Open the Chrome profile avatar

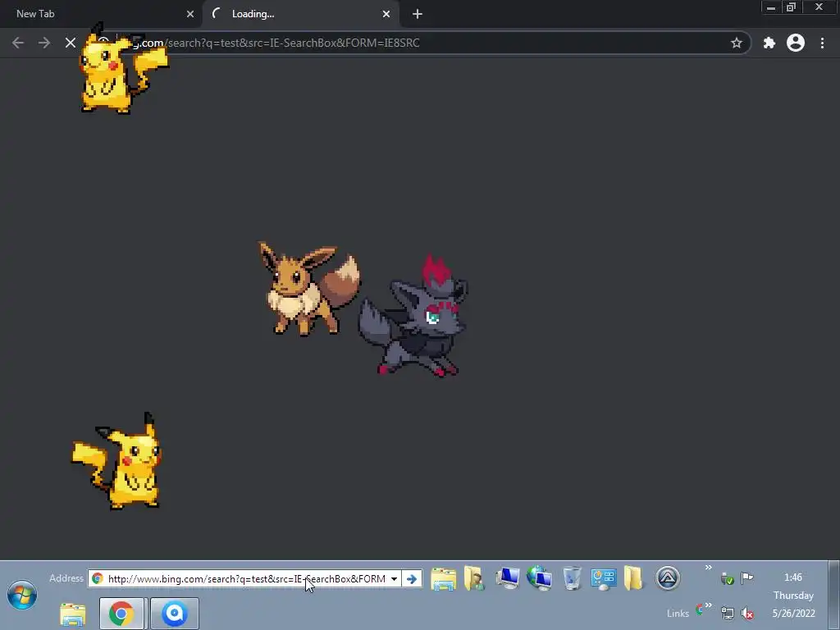pos(796,43)
